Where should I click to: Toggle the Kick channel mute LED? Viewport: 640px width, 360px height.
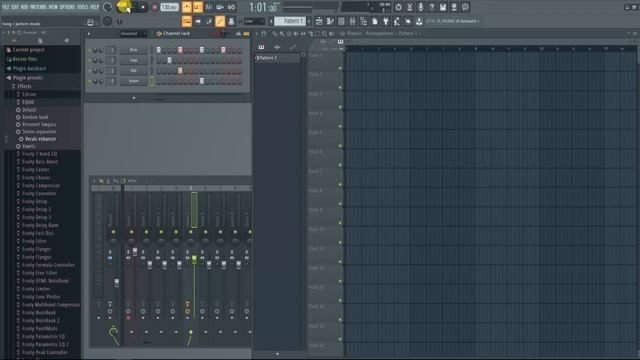(90, 50)
